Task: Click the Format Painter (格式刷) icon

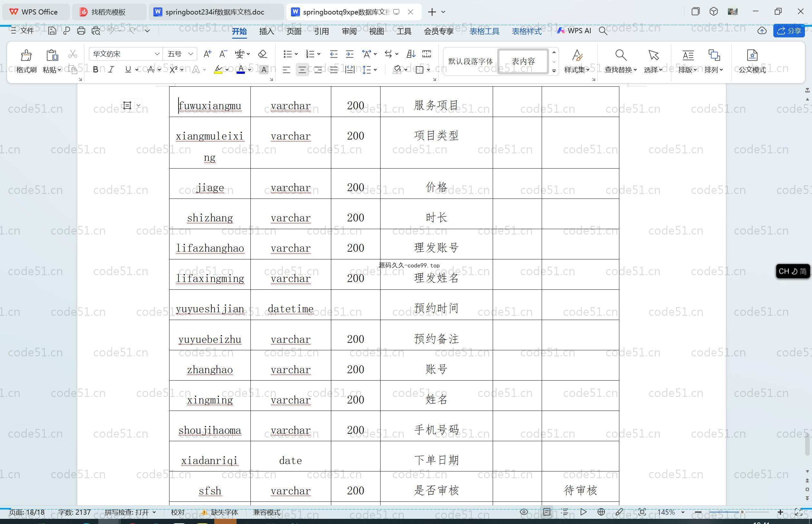Action: (26, 55)
